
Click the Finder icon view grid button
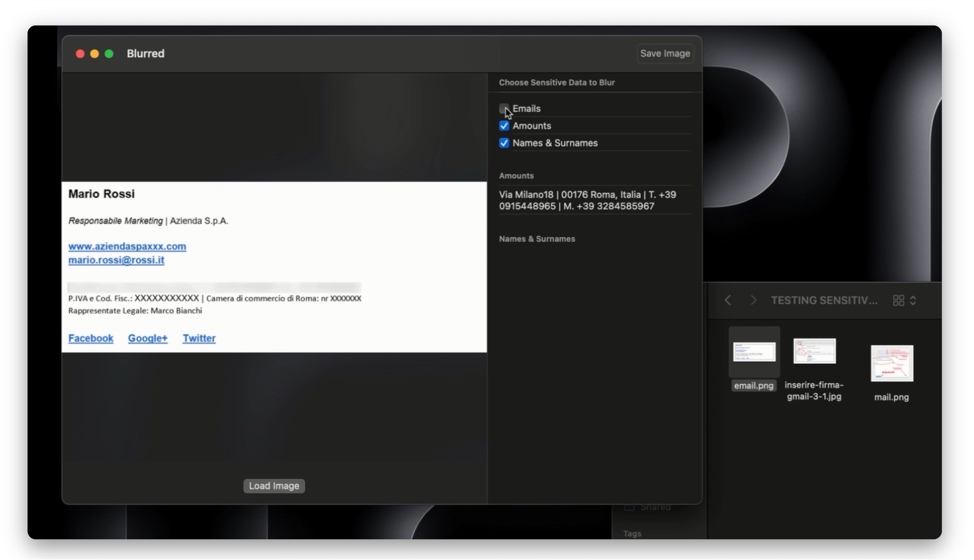click(x=898, y=300)
